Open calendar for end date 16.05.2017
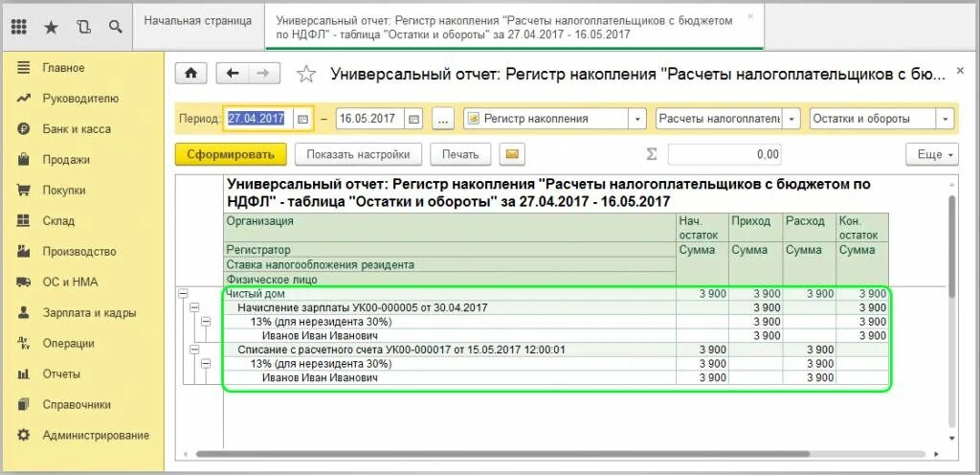This screenshot has width=980, height=475. click(x=413, y=119)
